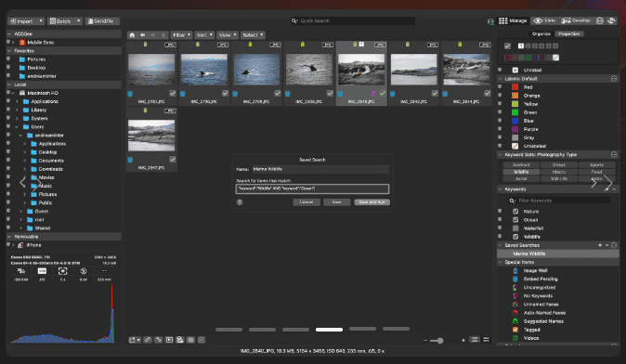
Task: Click the Filter Keywords search field
Action: point(559,201)
